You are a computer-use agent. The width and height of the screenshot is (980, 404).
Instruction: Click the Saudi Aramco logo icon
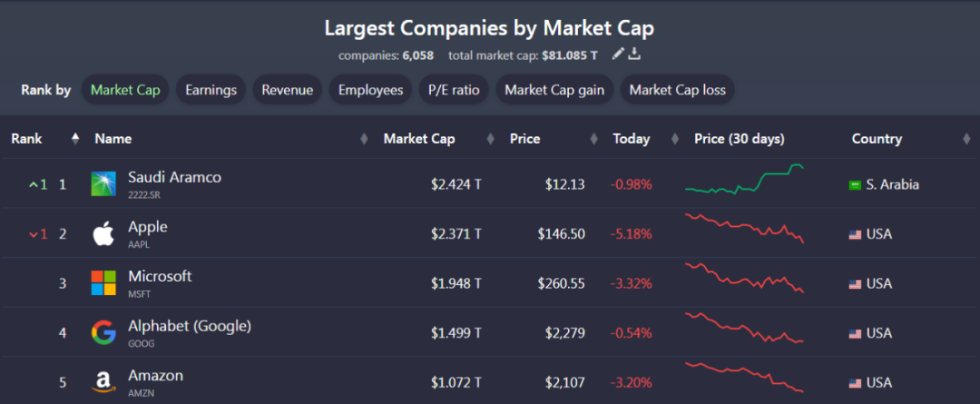point(103,184)
